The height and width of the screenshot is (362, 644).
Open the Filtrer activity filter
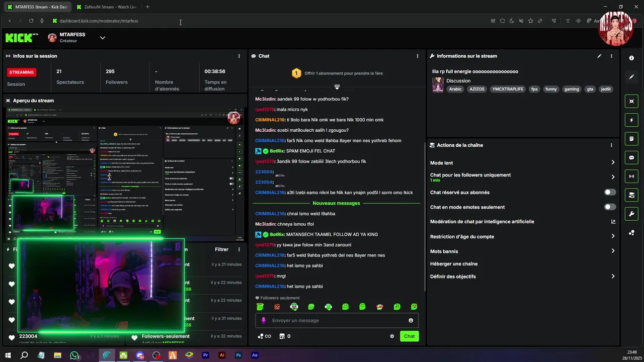(221, 249)
